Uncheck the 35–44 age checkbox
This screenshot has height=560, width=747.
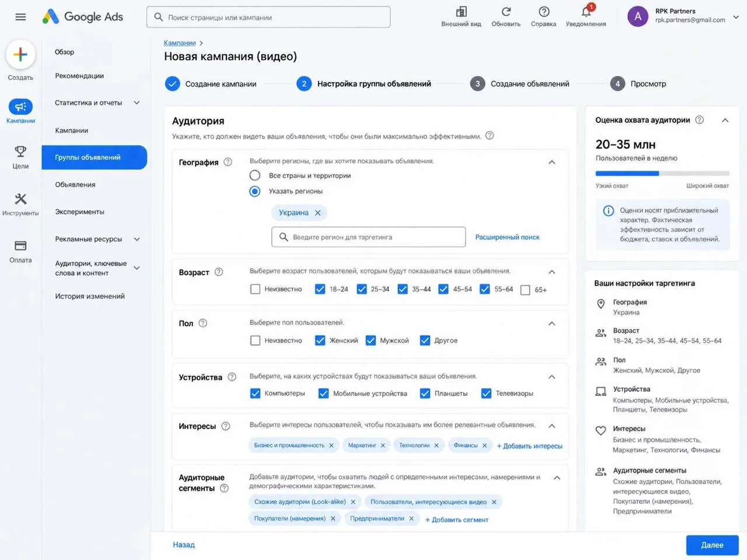coord(403,289)
